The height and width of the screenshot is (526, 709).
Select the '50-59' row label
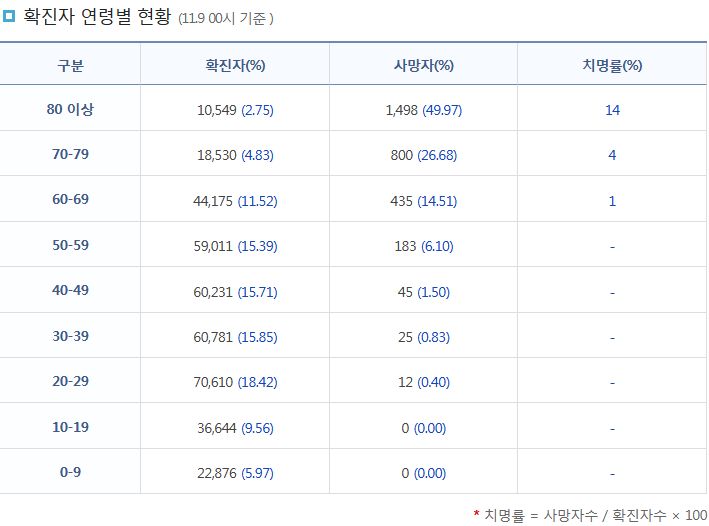pos(71,245)
